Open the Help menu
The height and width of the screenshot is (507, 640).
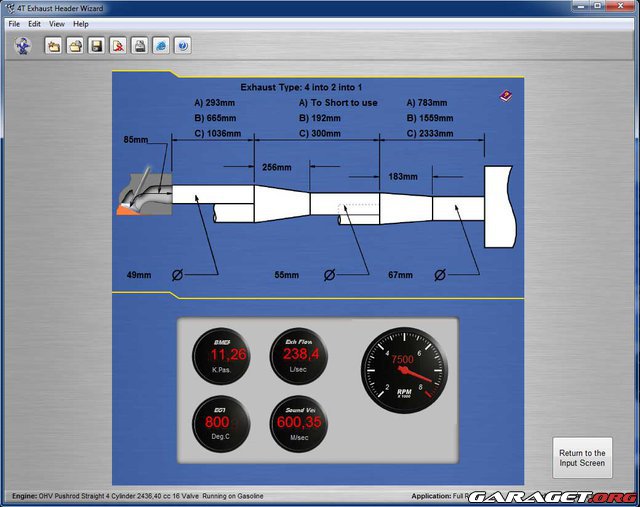81,23
